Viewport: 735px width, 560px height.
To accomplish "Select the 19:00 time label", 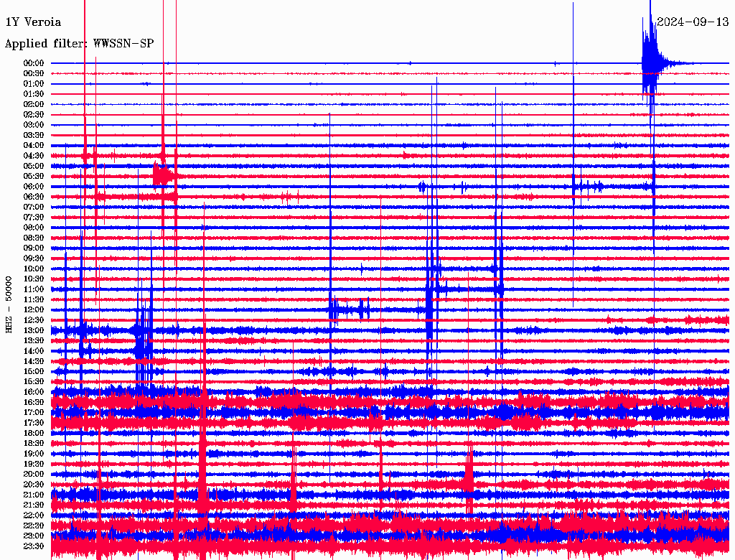I will tap(34, 454).
